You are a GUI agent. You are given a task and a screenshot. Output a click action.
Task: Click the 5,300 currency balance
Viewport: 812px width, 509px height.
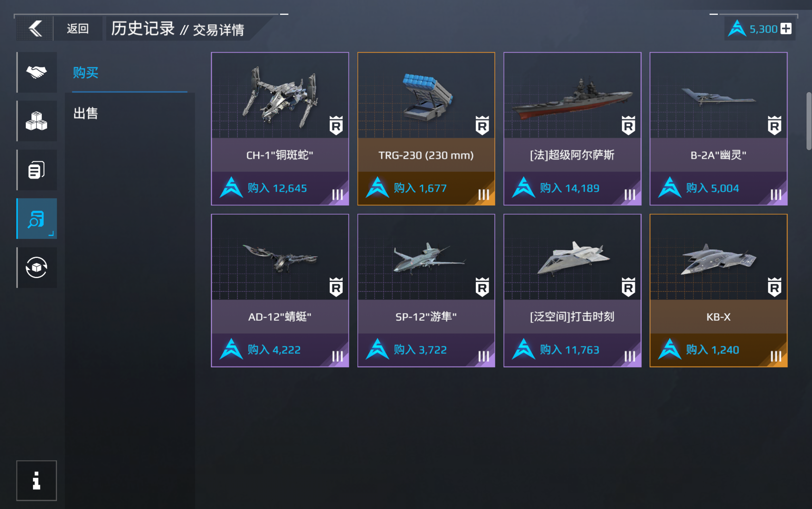pos(763,29)
